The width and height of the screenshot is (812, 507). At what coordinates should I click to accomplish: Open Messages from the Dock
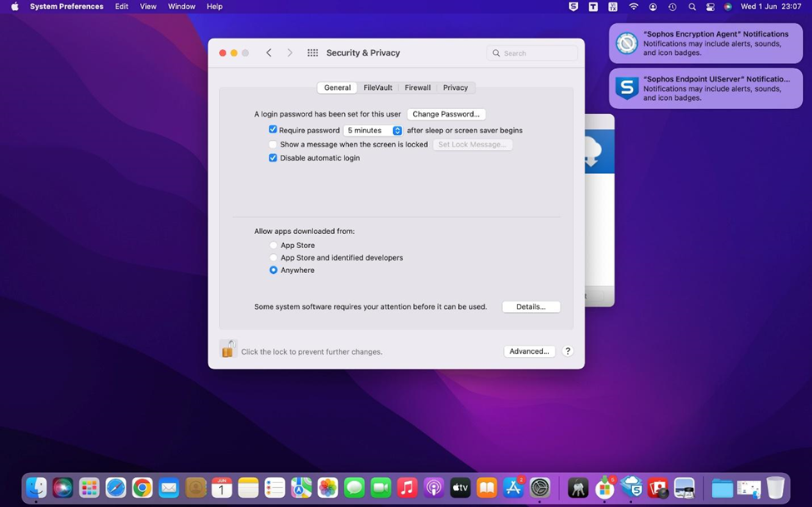point(354,488)
